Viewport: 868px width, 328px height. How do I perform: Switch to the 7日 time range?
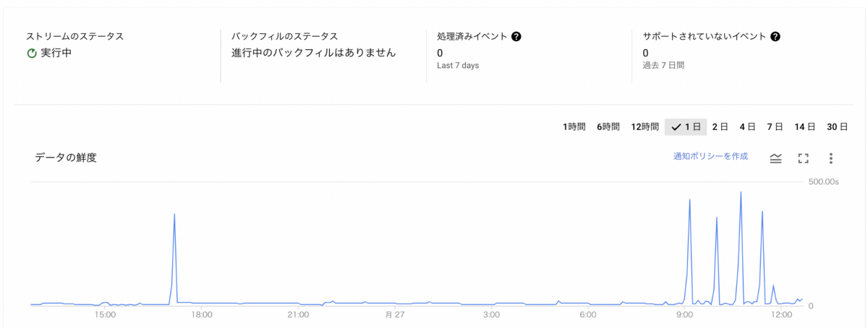775,126
